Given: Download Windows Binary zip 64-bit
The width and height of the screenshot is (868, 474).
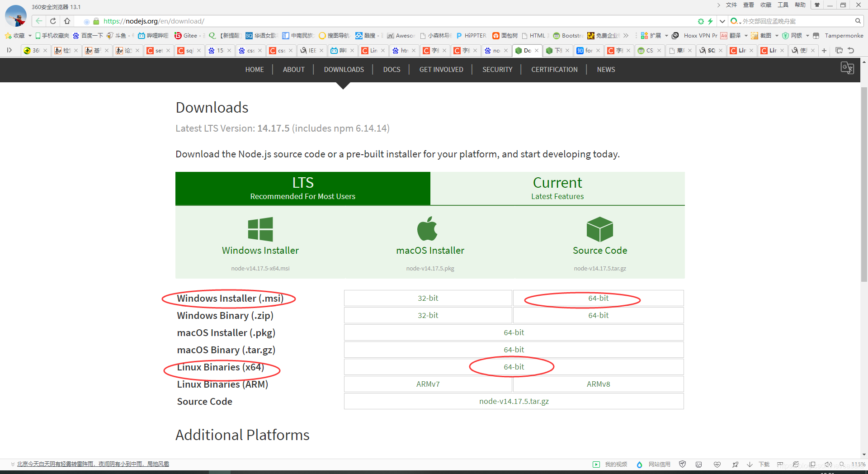Looking at the screenshot, I should [x=598, y=315].
